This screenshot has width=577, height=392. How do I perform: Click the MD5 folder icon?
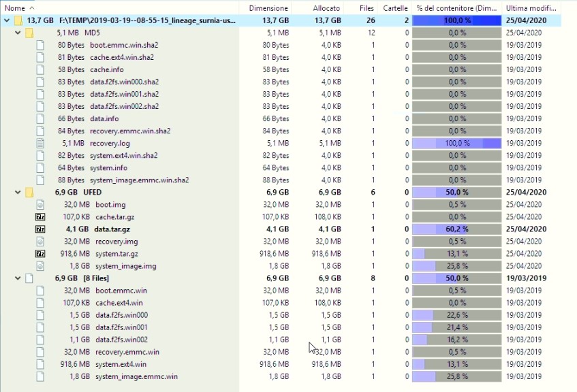(29, 33)
